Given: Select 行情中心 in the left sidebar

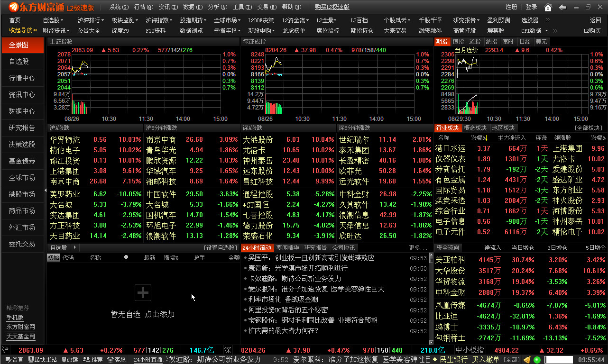Looking at the screenshot, I should (x=22, y=78).
